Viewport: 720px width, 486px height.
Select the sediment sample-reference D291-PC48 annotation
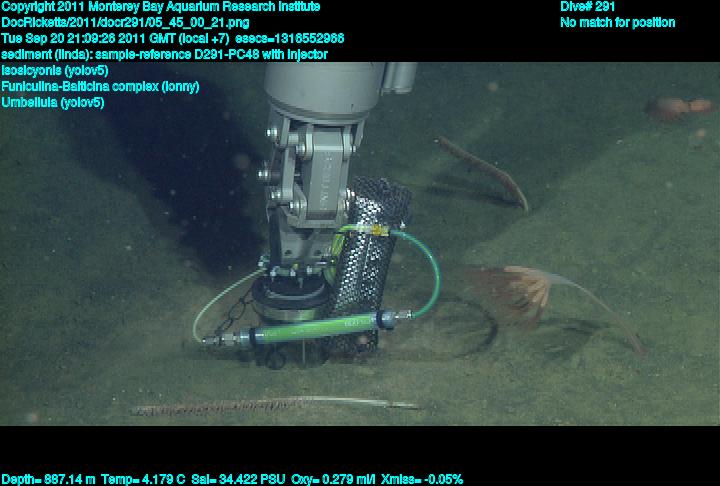click(164, 55)
